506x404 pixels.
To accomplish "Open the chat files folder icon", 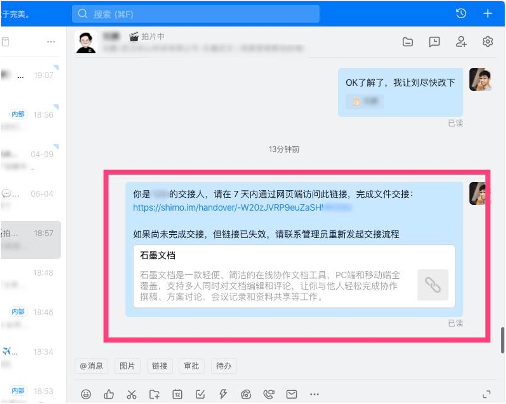I will pos(408,42).
